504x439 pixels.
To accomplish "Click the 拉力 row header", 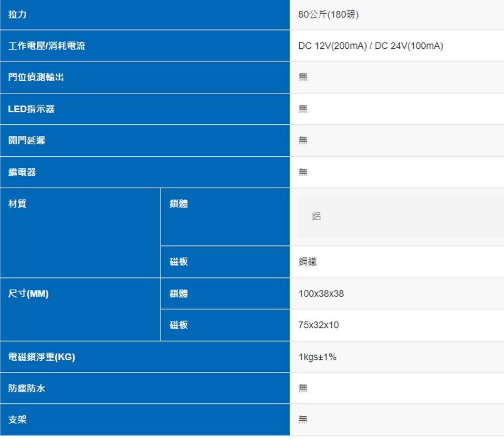I will pyautogui.click(x=17, y=15).
